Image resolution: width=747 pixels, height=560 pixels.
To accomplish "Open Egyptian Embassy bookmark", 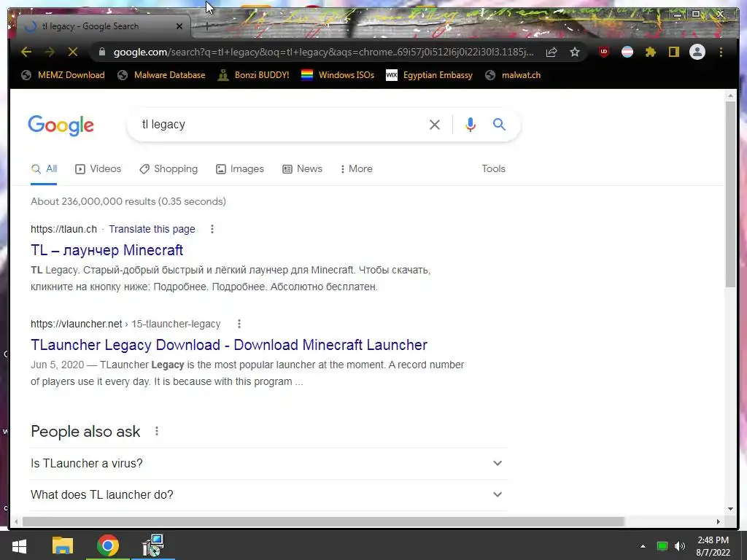I will (x=429, y=75).
